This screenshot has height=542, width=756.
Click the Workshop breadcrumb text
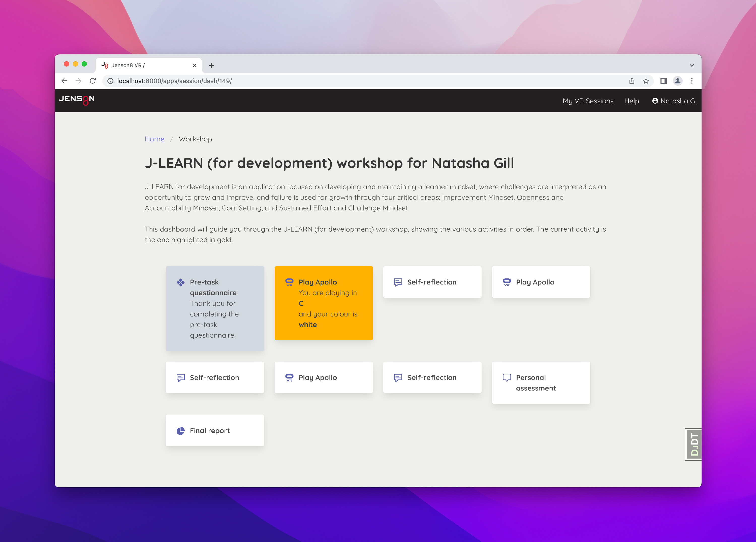(x=195, y=139)
